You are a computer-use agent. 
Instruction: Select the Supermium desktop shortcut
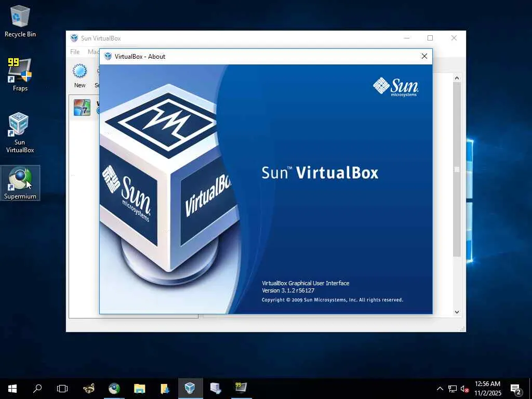20,183
